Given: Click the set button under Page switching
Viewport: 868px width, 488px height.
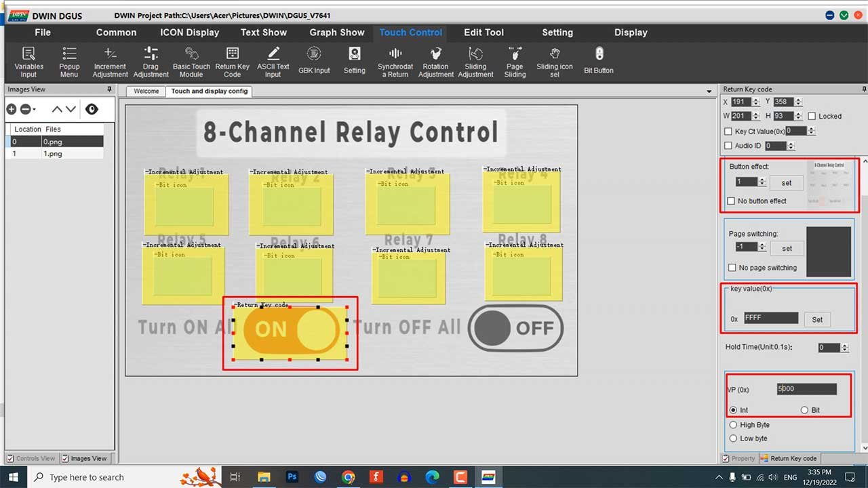Looking at the screenshot, I should point(787,249).
